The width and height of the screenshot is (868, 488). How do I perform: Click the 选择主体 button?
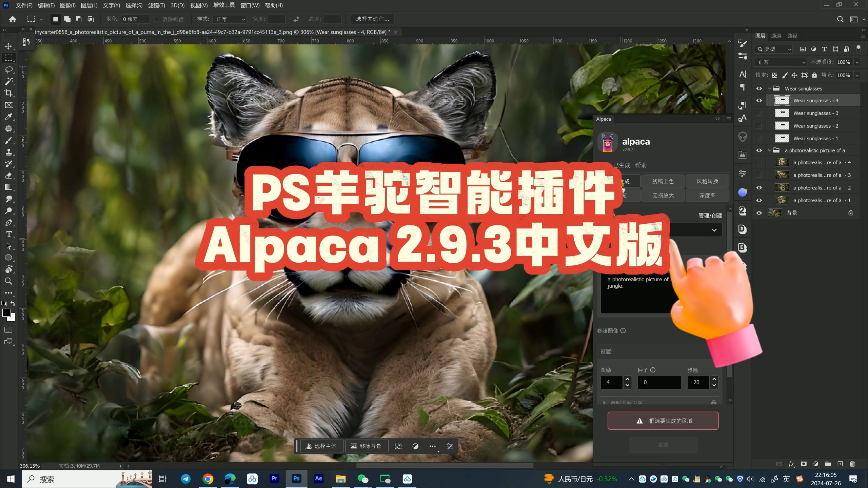coord(321,446)
